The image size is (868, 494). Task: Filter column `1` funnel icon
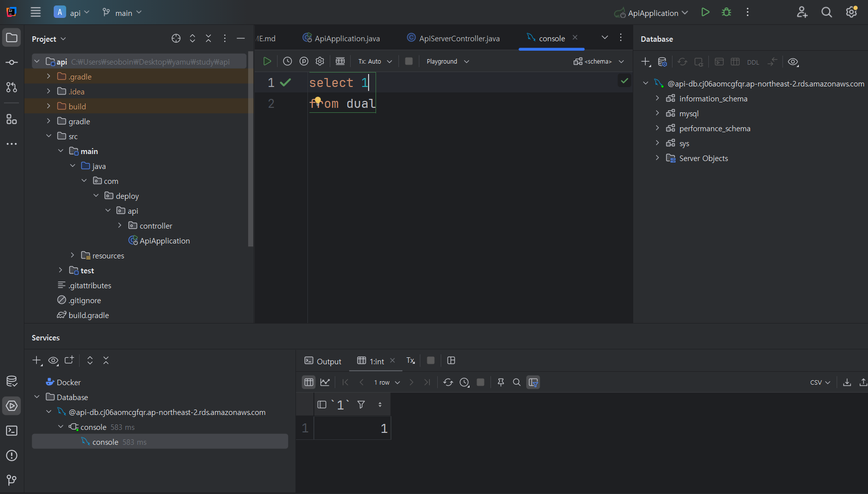tap(361, 405)
